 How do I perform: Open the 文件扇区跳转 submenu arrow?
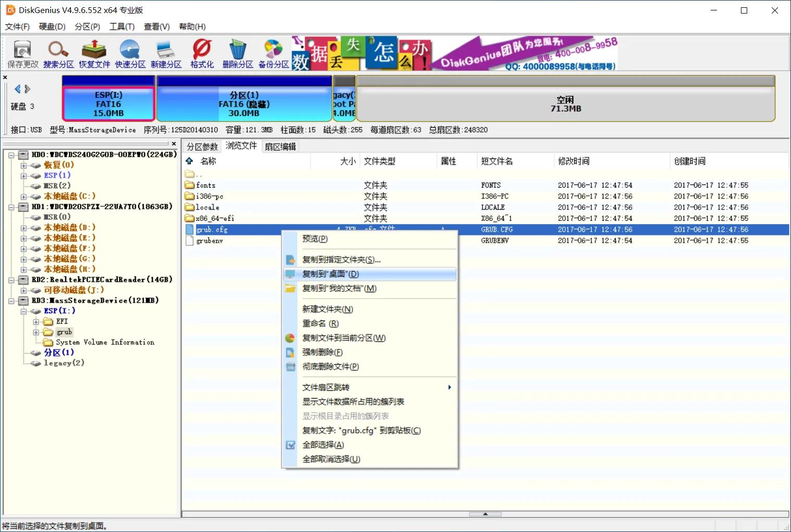tap(448, 387)
